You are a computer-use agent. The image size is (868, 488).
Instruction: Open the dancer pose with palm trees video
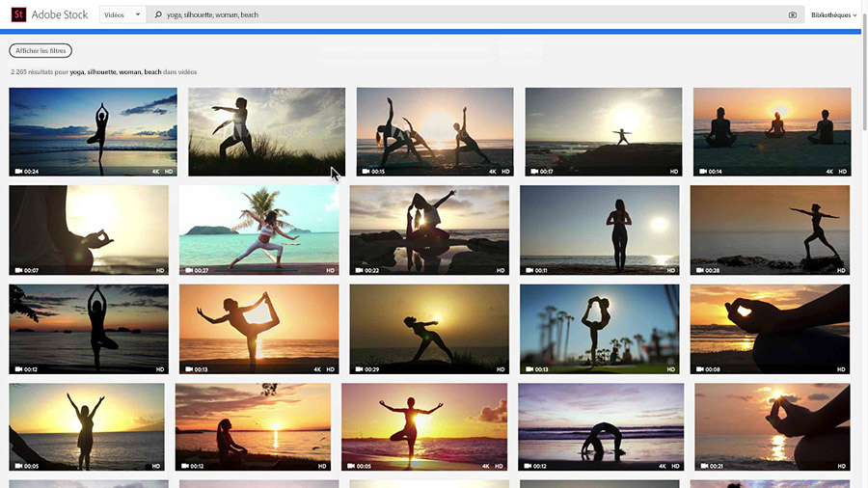pyautogui.click(x=600, y=329)
